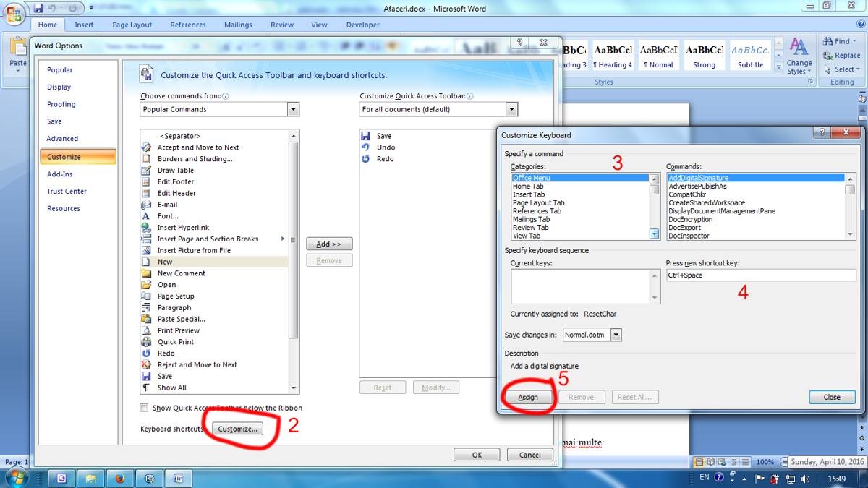The image size is (868, 488).
Task: Click the Assign button
Action: [x=528, y=397]
